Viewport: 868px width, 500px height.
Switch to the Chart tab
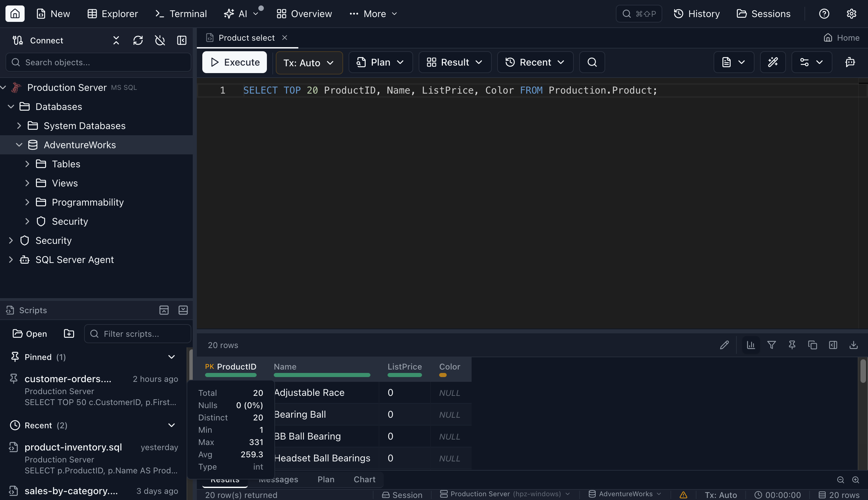click(365, 480)
